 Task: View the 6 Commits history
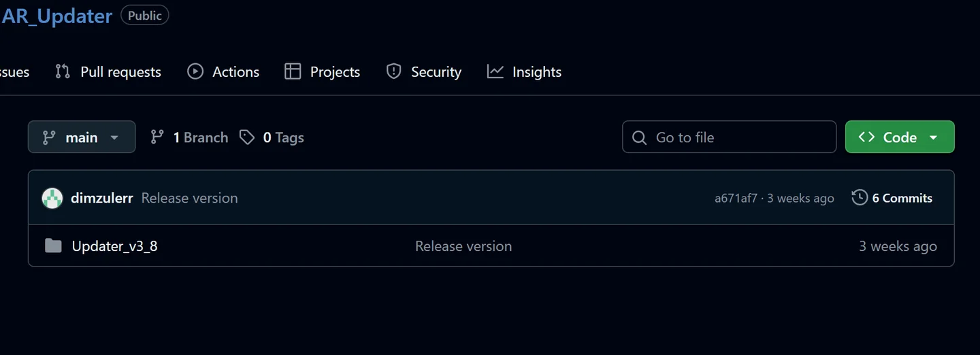tap(892, 198)
